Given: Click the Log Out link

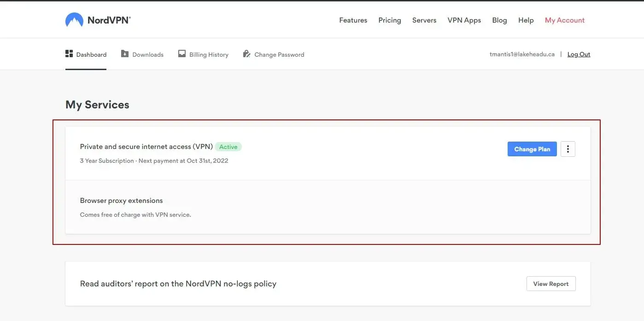Looking at the screenshot, I should (579, 54).
